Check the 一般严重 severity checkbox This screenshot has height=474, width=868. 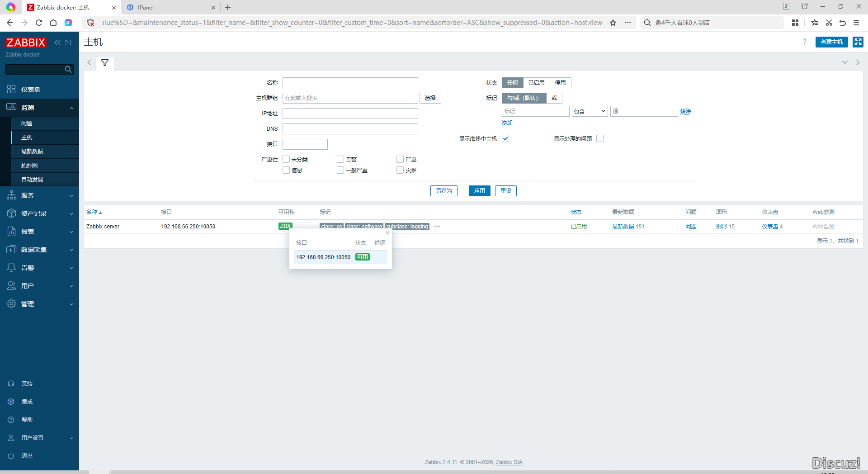pos(340,170)
